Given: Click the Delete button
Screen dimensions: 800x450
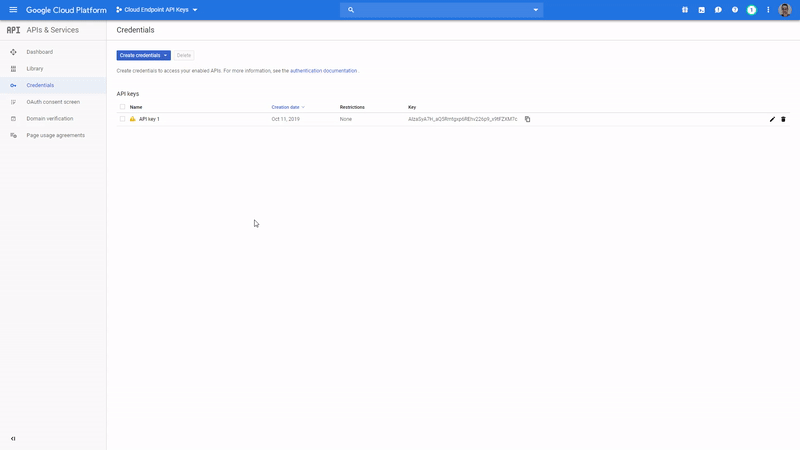Looking at the screenshot, I should click(184, 55).
